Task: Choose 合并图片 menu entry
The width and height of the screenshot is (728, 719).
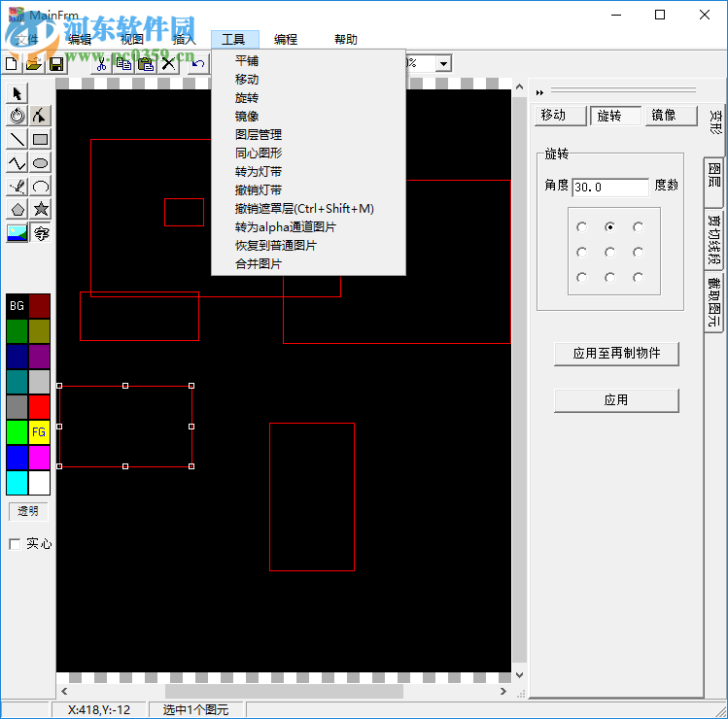Action: [308, 263]
